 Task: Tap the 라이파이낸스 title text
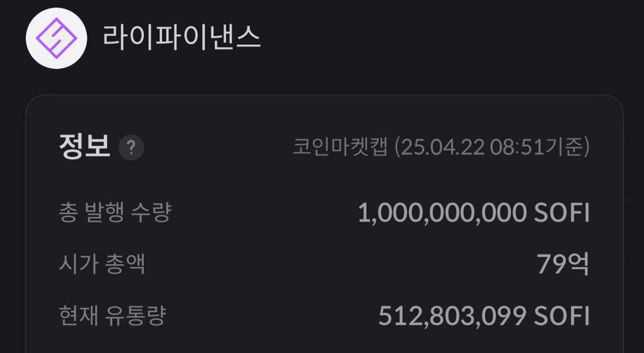tap(181, 38)
